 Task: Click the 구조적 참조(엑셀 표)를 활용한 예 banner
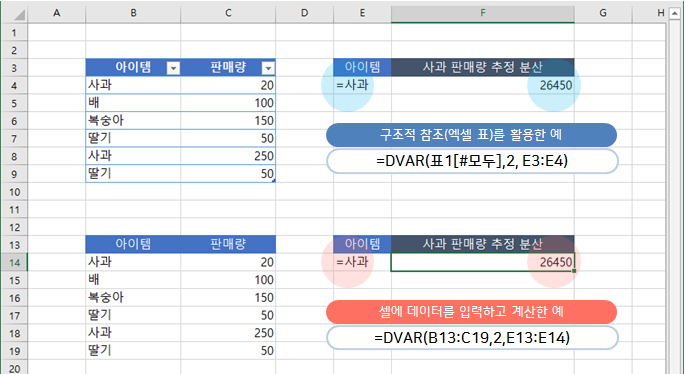[x=471, y=135]
